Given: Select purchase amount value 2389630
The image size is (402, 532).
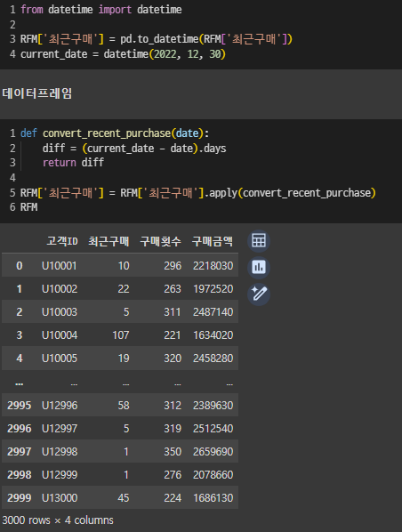Looking at the screenshot, I should pyautogui.click(x=213, y=406).
